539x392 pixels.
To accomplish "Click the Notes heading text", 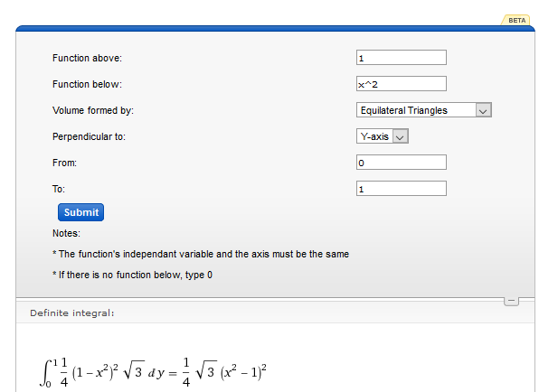I will [x=66, y=233].
